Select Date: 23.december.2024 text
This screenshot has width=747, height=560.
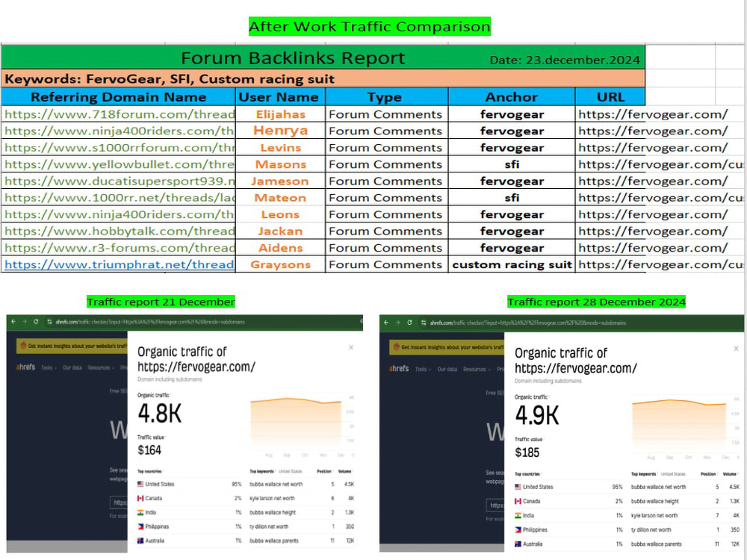[565, 60]
